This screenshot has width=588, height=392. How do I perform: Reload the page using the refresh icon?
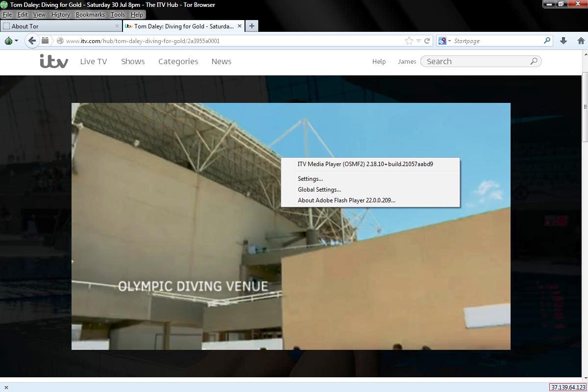tap(427, 41)
